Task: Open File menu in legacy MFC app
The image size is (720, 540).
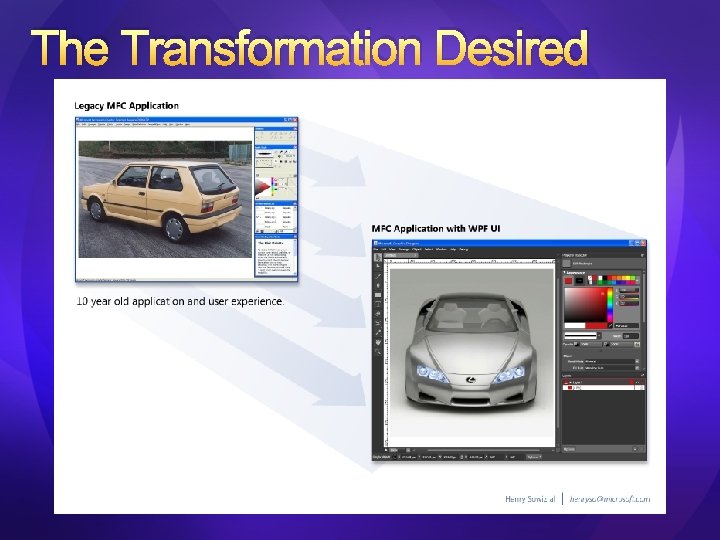Action: click(x=78, y=124)
